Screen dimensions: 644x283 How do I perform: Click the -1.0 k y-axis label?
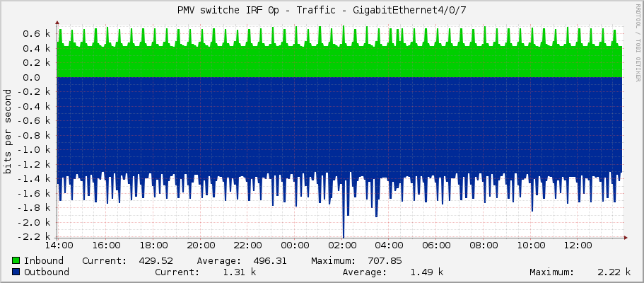point(34,150)
